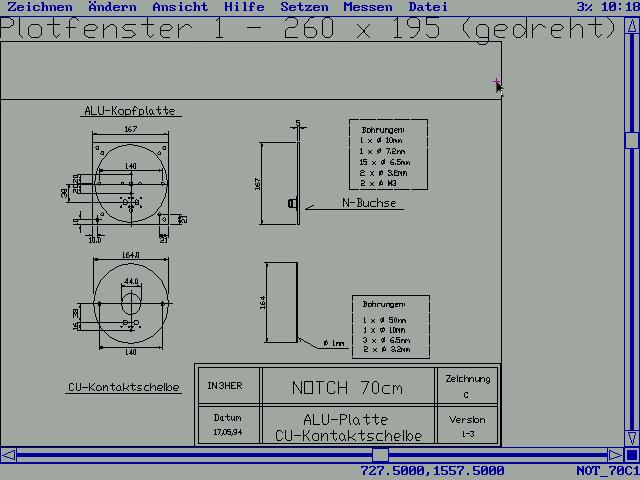This screenshot has width=640, height=480.
Task: Open the Ändern menu
Action: [112, 7]
